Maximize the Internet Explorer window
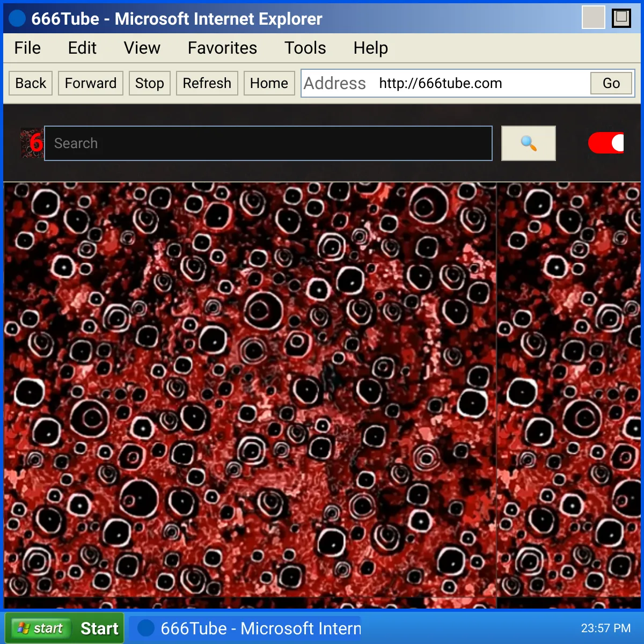The image size is (644, 644). [621, 18]
